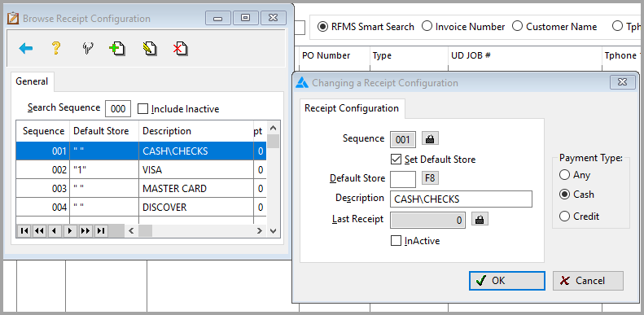644x315 pixels.
Task: Check the InActive checkbox
Action: pos(396,241)
